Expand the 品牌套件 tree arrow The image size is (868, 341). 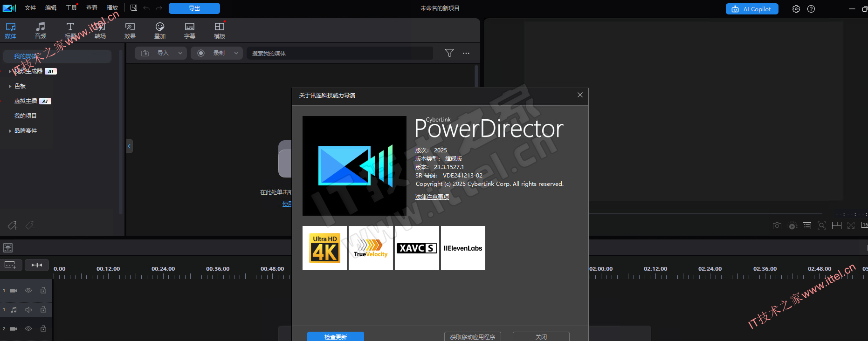[10, 131]
